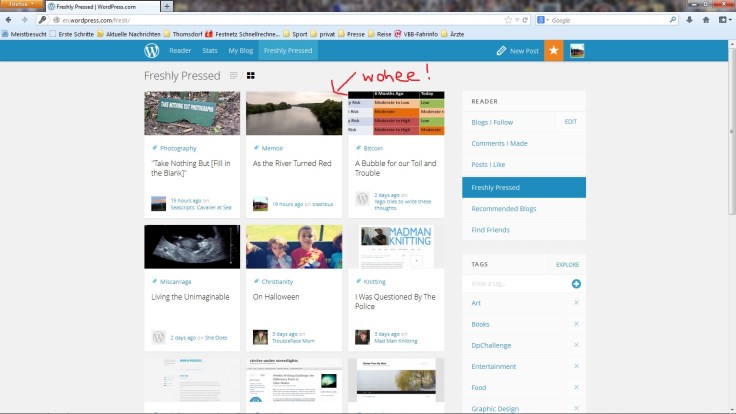
Task: Click the New Post button
Action: pos(518,50)
